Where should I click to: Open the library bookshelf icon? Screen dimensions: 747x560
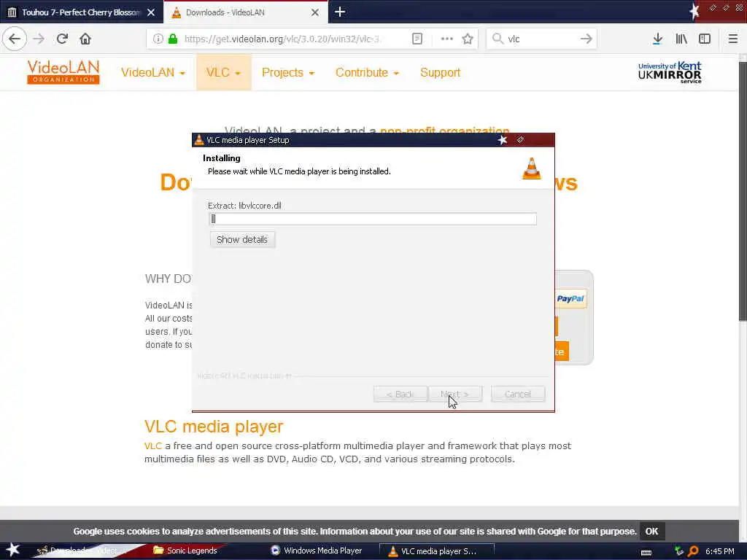pyautogui.click(x=681, y=39)
